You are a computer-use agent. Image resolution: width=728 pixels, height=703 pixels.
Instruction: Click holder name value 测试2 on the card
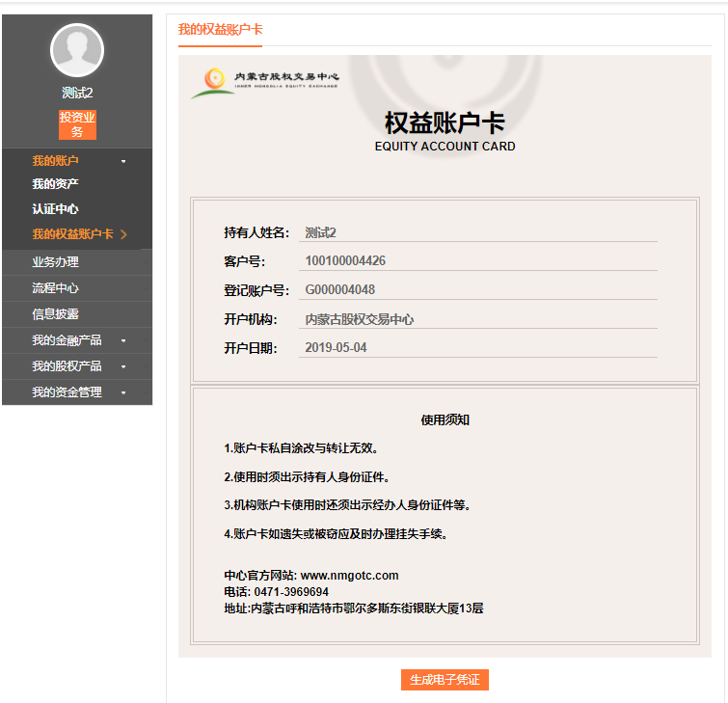coord(320,232)
